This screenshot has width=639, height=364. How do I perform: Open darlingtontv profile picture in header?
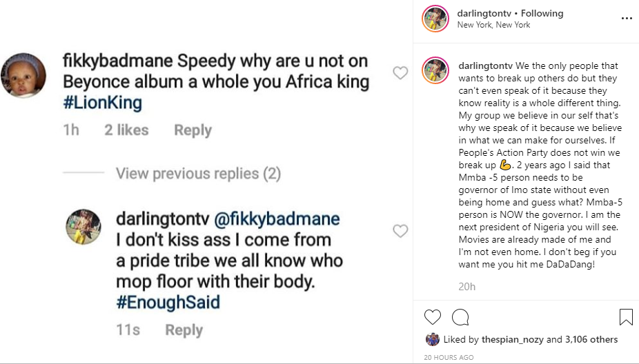[436, 19]
